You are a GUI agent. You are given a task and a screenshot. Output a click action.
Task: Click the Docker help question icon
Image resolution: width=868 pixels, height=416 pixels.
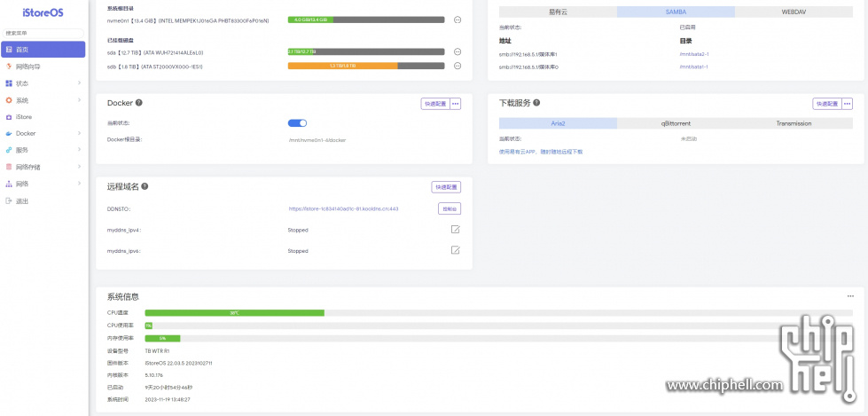(139, 103)
